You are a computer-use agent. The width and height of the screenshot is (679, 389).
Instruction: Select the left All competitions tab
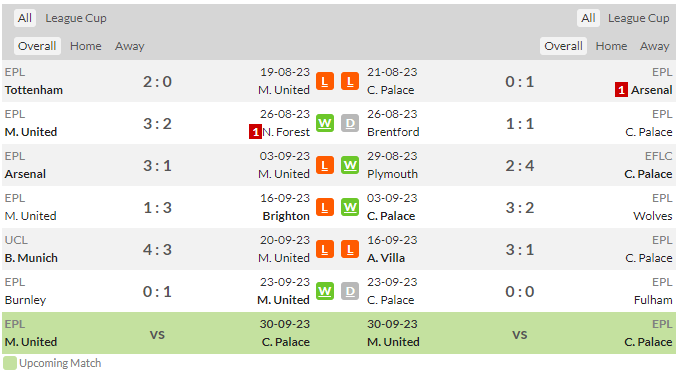click(x=25, y=18)
